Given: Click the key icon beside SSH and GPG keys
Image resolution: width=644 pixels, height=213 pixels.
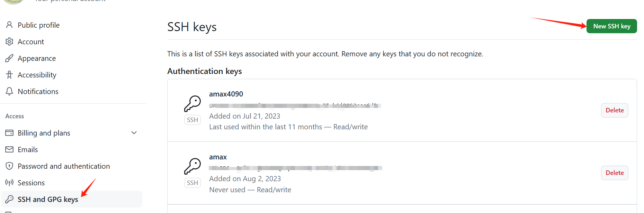Looking at the screenshot, I should point(9,199).
